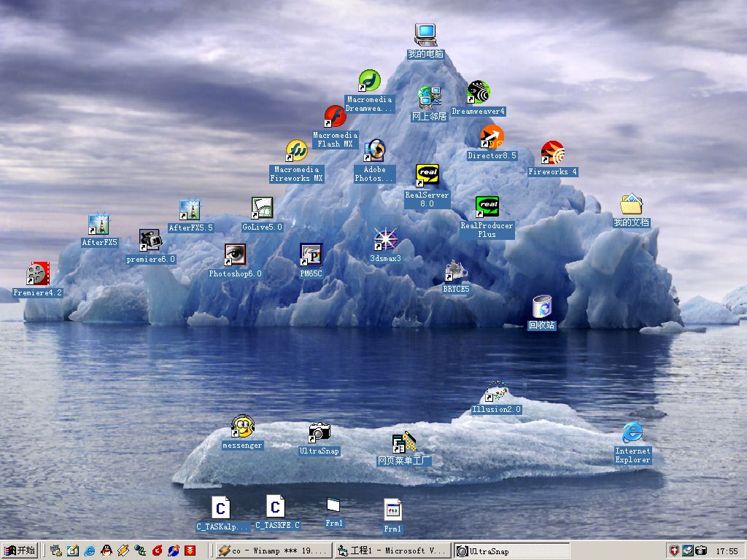
Task: Click the UltraSnap camera desktop icon
Action: tap(320, 432)
